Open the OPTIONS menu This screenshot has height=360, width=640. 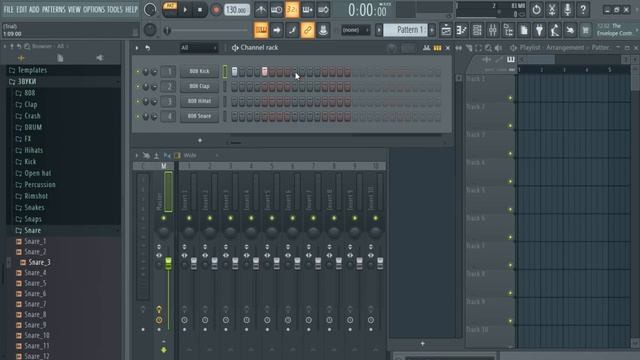[94, 9]
